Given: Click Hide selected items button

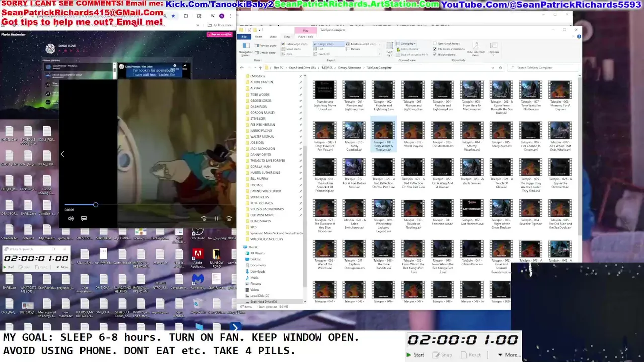Looking at the screenshot, I should (475, 49).
